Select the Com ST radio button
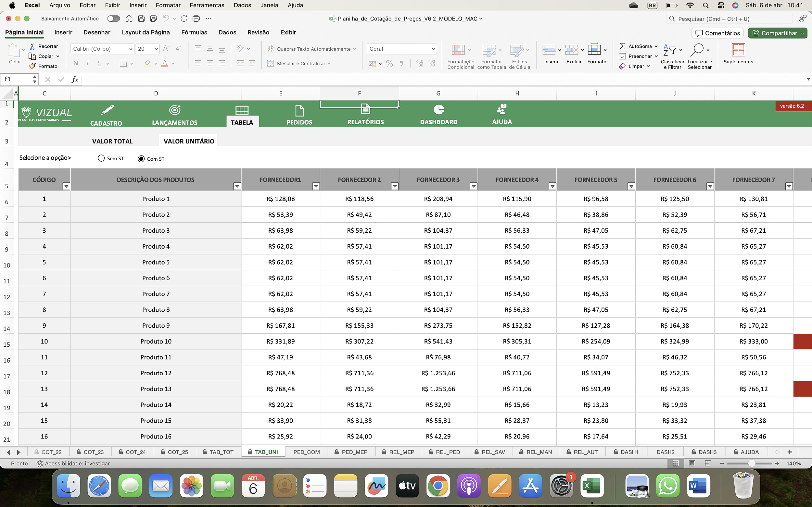The image size is (812, 507). [141, 158]
